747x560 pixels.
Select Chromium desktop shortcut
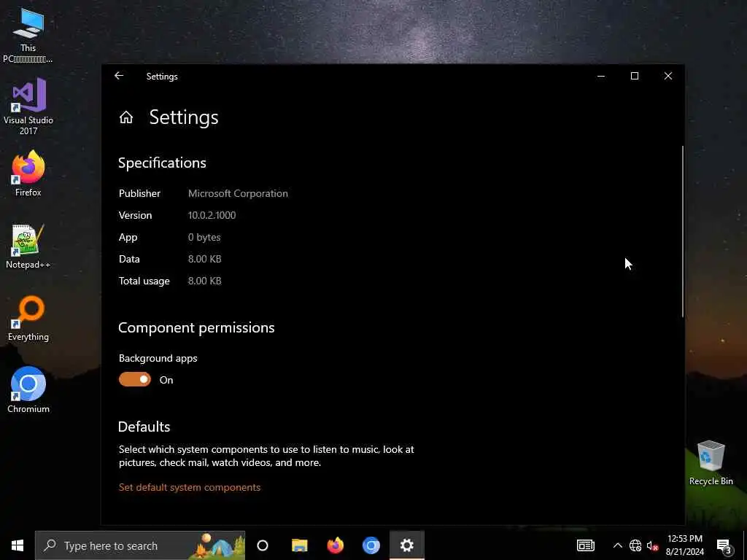[x=28, y=390]
